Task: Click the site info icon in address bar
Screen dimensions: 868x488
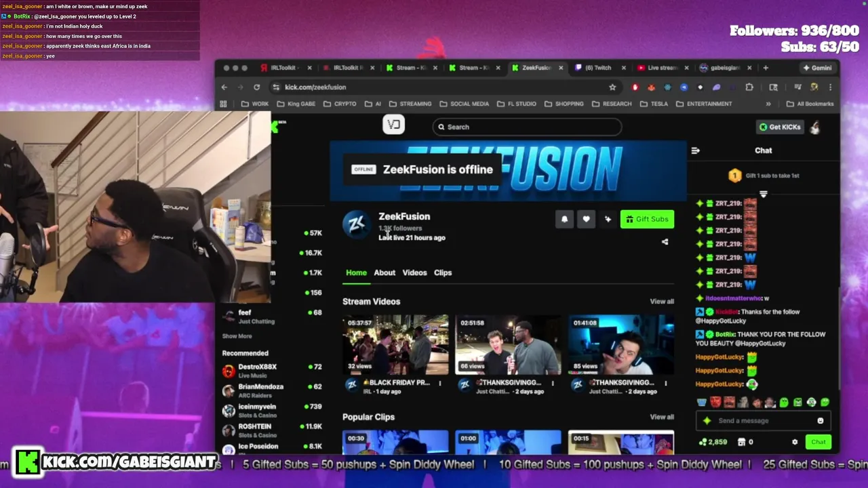Action: 276,87
